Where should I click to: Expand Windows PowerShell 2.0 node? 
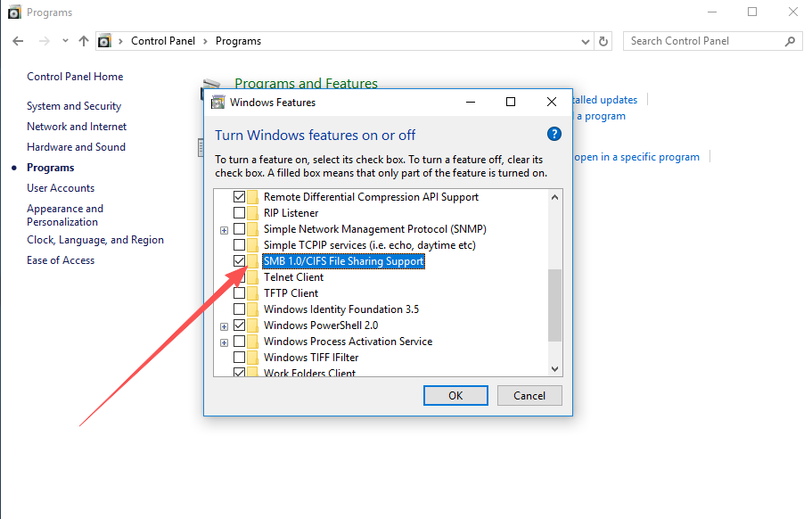(x=225, y=326)
